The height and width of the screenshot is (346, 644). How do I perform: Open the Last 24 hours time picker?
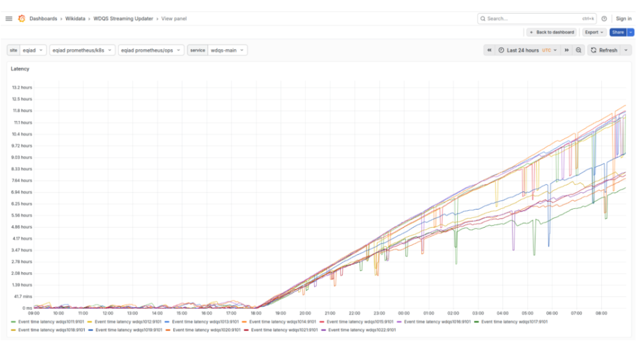[x=528, y=50]
